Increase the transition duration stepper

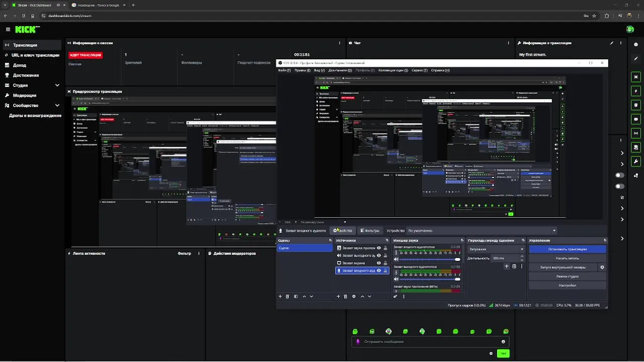522,256
